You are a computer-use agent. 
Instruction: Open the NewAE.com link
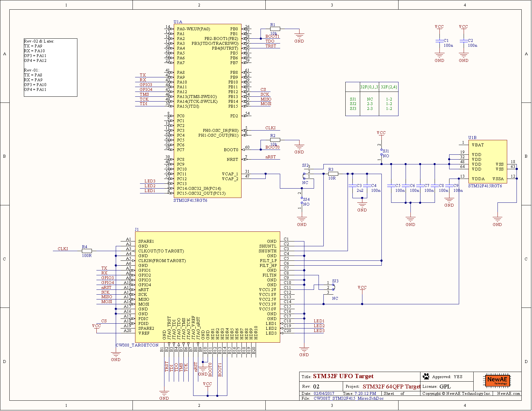[x=508, y=394]
